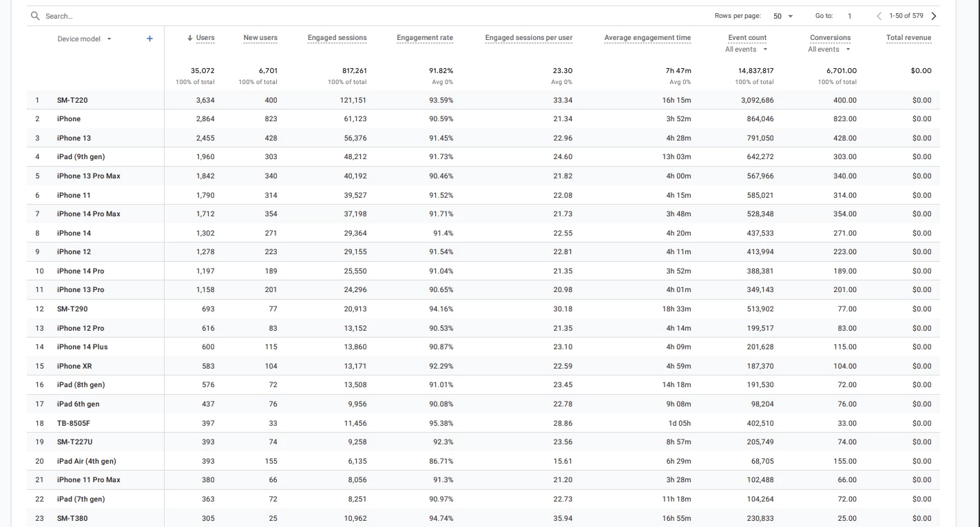Click iPhone 14 Pro Max row label

coord(88,214)
